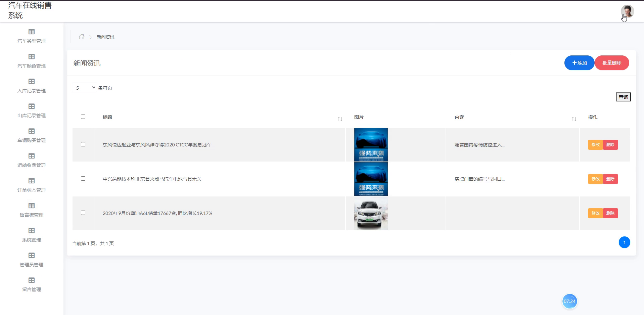Click title 中兴高能技术称北京着火威马汽车电池与其无关
Image resolution: width=644 pixels, height=315 pixels.
click(152, 179)
